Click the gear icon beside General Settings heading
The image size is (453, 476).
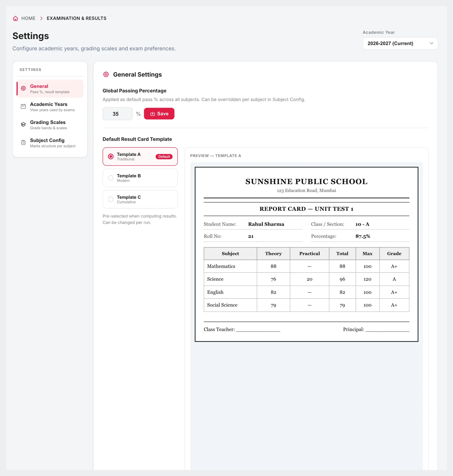(x=106, y=74)
